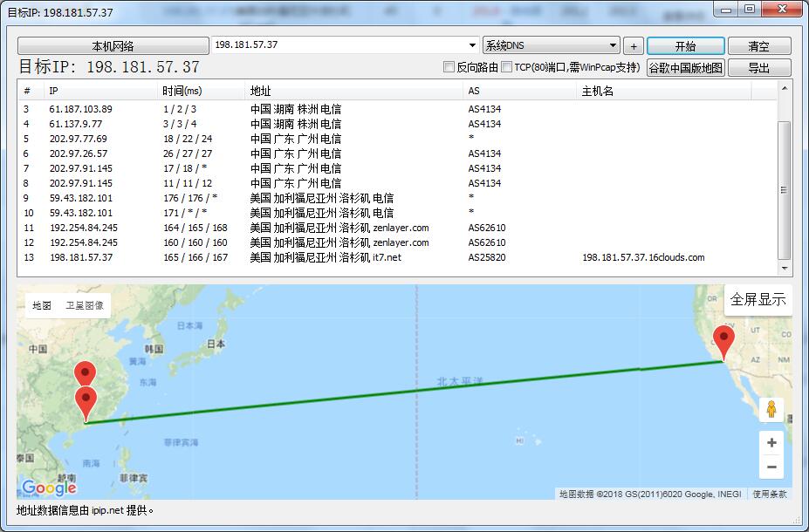Switch map to 地图 view
Screen dimensions: 809x532
[42, 305]
